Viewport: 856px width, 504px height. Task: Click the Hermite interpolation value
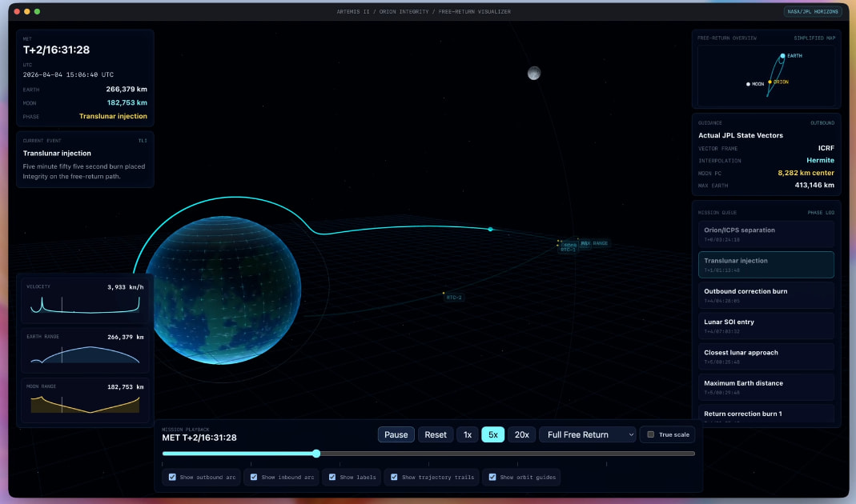click(820, 160)
